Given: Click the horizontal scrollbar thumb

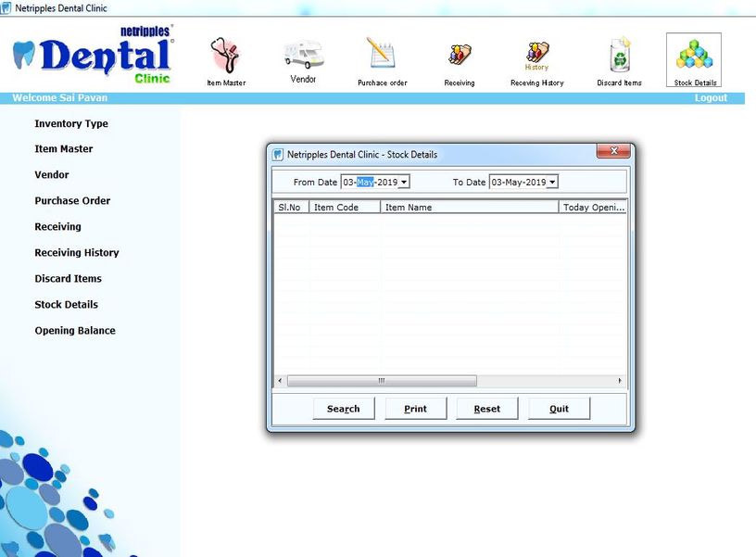Looking at the screenshot, I should (x=382, y=381).
